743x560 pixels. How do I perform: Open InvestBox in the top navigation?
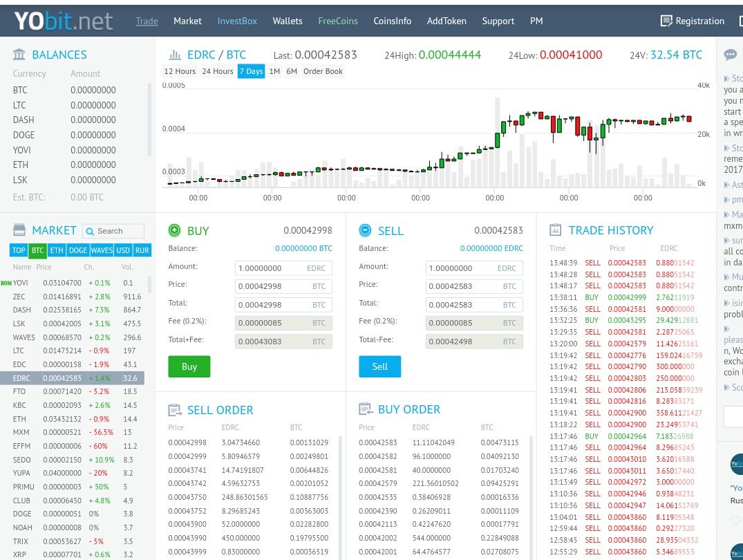pos(237,21)
